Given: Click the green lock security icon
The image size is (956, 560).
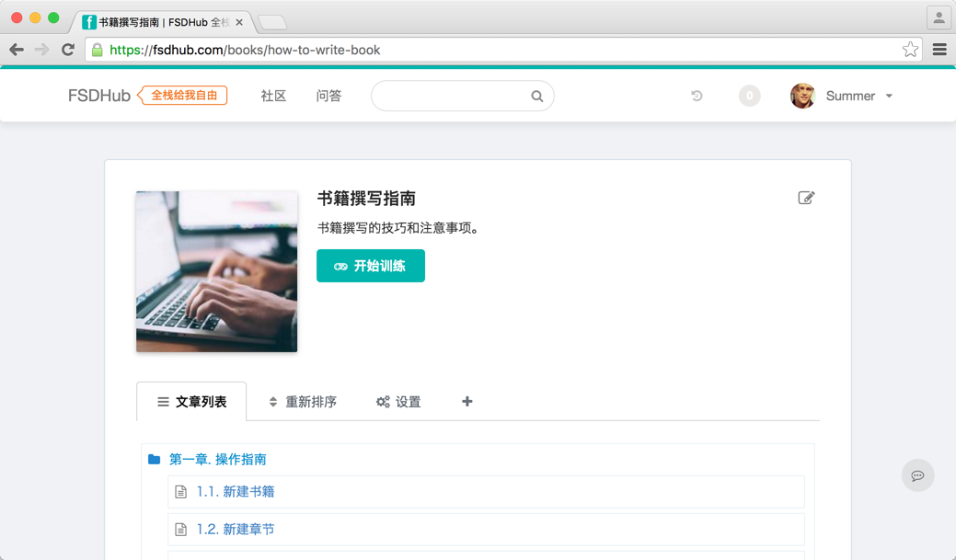Looking at the screenshot, I should click(x=97, y=50).
